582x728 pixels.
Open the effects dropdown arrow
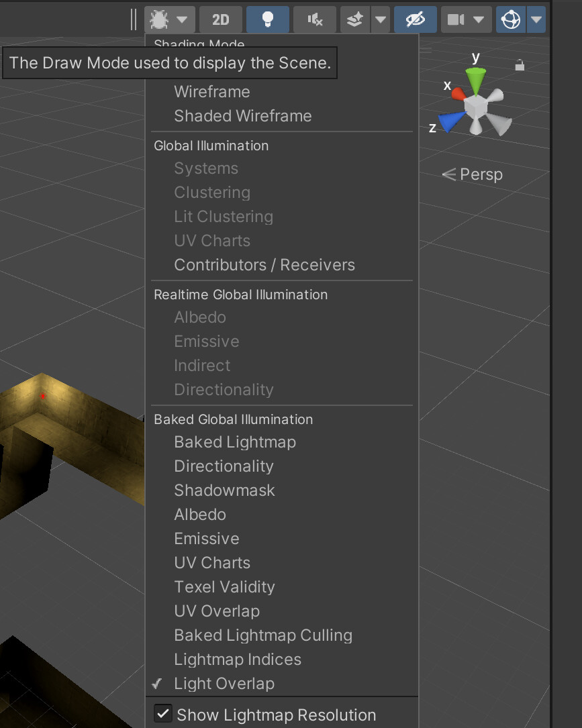click(x=381, y=19)
